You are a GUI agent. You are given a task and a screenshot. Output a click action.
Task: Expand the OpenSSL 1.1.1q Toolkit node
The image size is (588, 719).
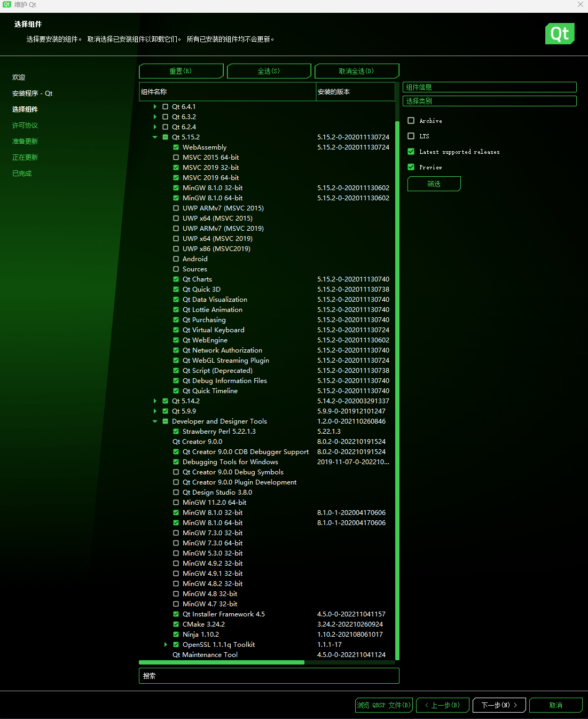[166, 645]
